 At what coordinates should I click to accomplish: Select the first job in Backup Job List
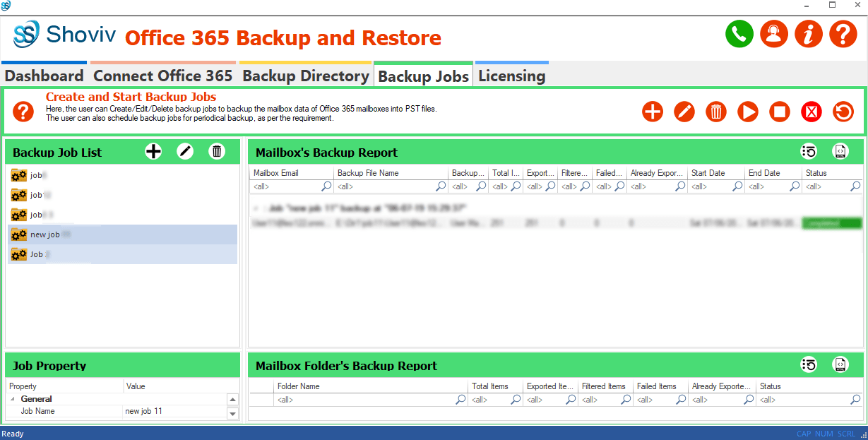(x=122, y=175)
